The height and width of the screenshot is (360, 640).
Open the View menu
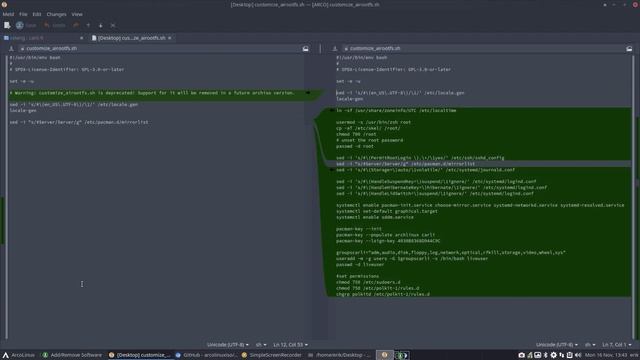pos(77,14)
